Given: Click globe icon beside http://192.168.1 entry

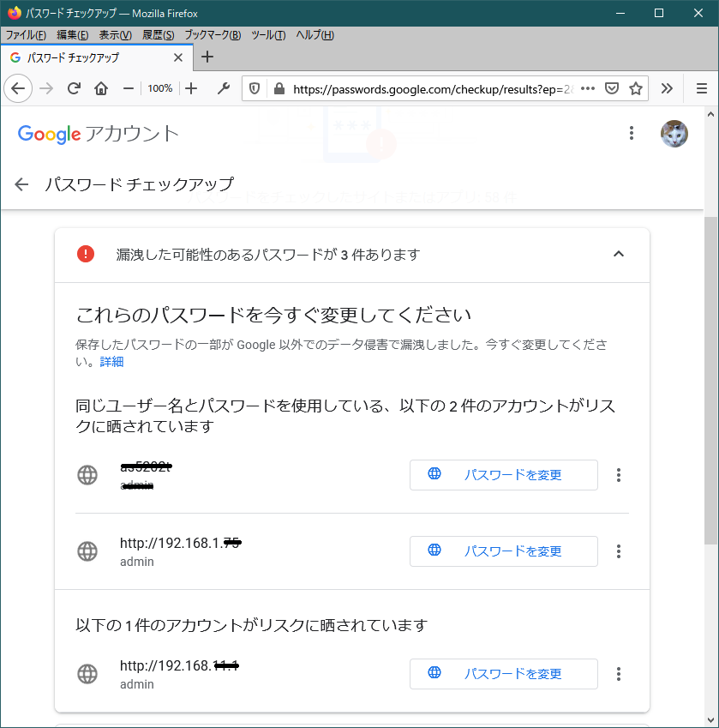Looking at the screenshot, I should 87,551.
